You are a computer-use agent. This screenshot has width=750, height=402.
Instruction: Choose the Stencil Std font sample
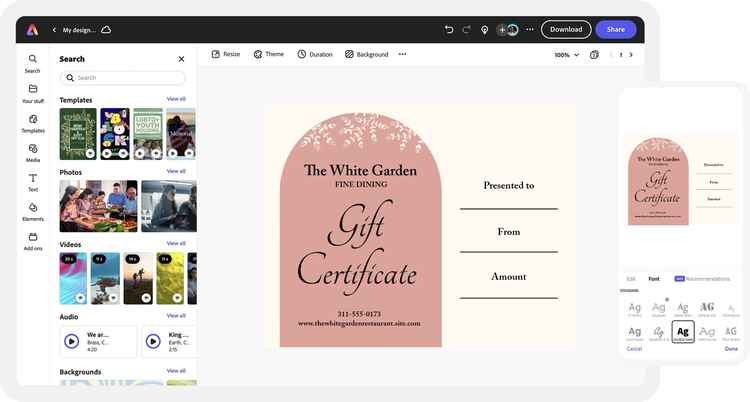(x=707, y=309)
